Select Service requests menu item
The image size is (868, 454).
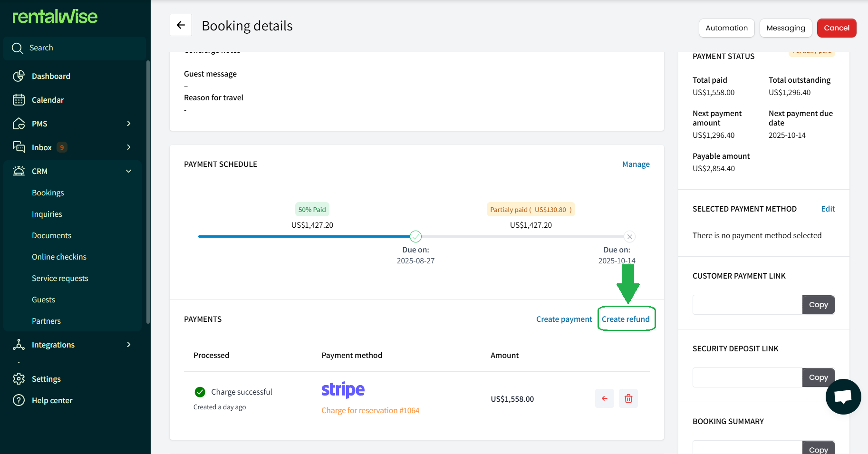(x=60, y=278)
